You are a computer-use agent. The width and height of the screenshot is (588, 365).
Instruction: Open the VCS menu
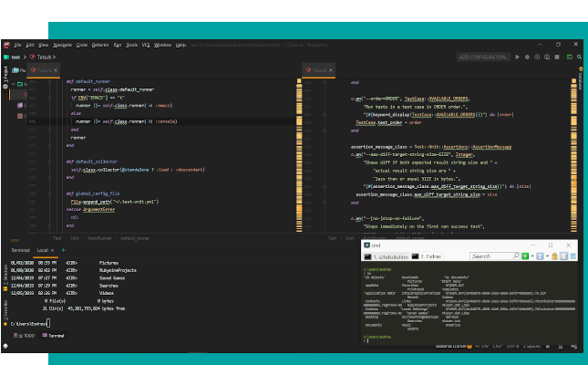coord(146,45)
